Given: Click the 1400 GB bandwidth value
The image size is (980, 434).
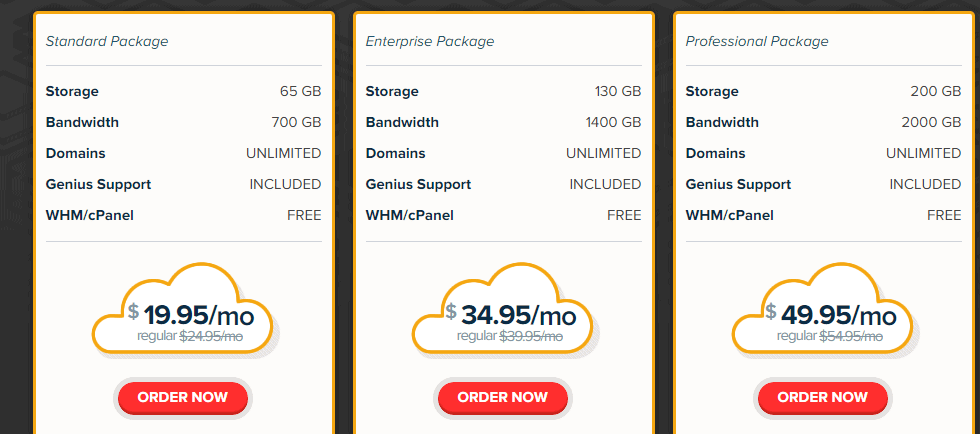Looking at the screenshot, I should 613,122.
